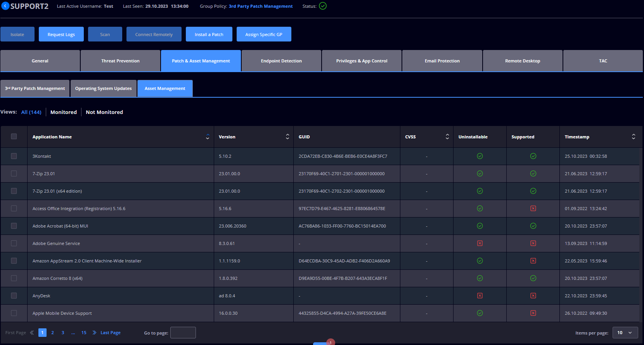644x345 pixels.
Task: Click red Supported icon for Access Office Integration
Action: coord(533,209)
